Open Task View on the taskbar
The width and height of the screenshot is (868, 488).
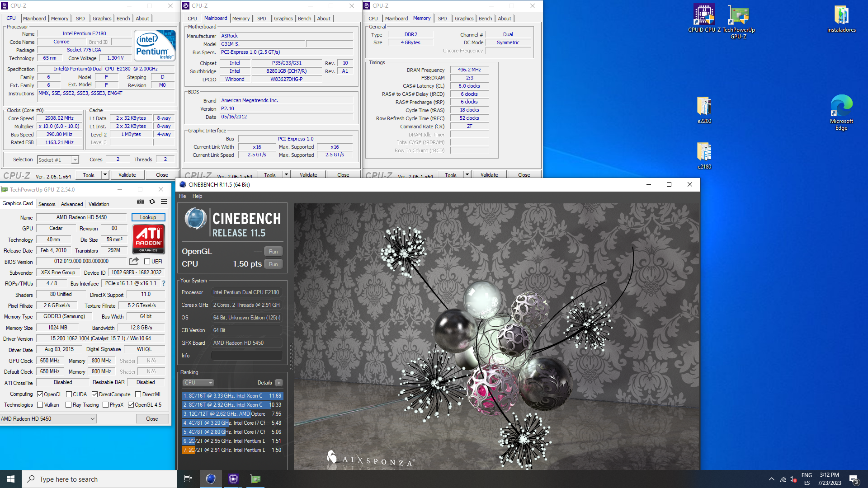(188, 479)
